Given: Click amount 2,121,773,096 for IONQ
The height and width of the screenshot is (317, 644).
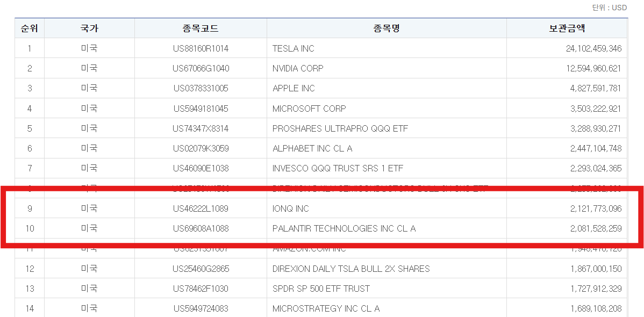Looking at the screenshot, I should pyautogui.click(x=596, y=208).
